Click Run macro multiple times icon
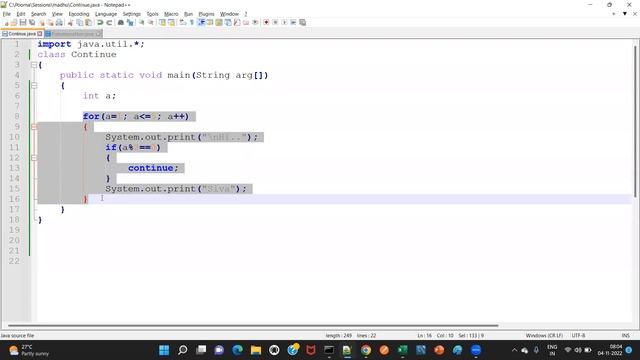This screenshot has width=640, height=360. [x=293, y=23]
